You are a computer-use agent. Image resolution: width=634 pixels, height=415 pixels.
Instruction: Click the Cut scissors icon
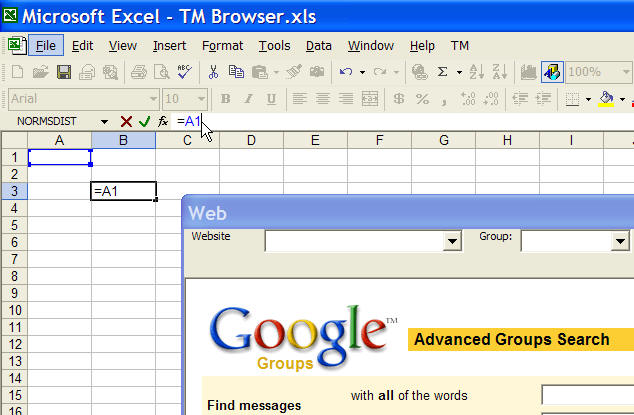point(213,72)
